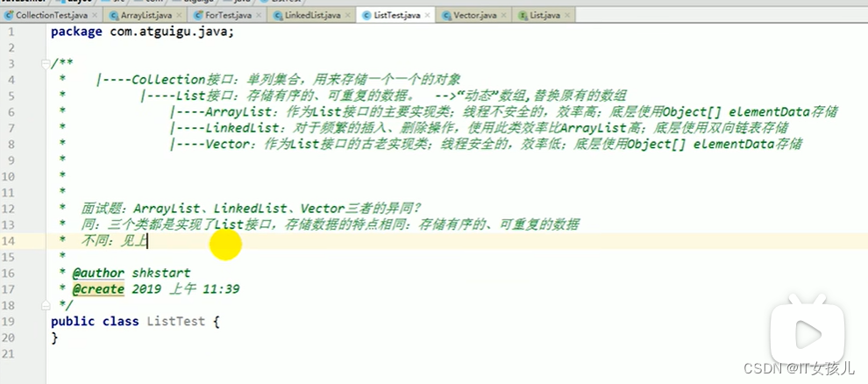Viewport: 868px width, 384px height.
Task: Close the Vector.java tab
Action: 503,16
